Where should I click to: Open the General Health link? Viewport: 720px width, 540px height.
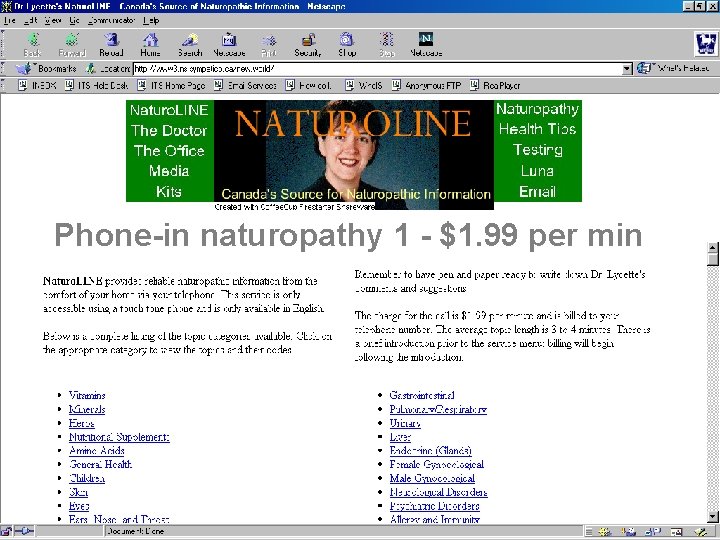[x=101, y=464]
